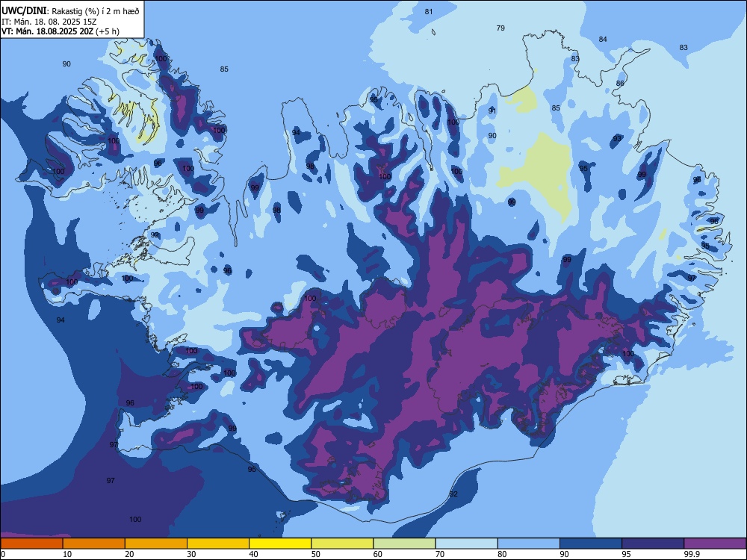This screenshot has width=747, height=560.
Task: Select the 20–30 legend color block
Action: pyautogui.click(x=156, y=544)
